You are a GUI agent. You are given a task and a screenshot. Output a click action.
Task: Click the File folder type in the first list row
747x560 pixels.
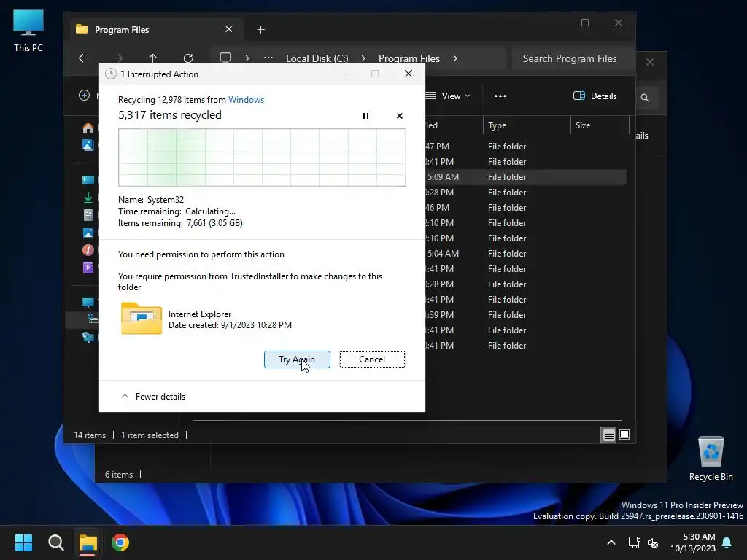click(507, 146)
